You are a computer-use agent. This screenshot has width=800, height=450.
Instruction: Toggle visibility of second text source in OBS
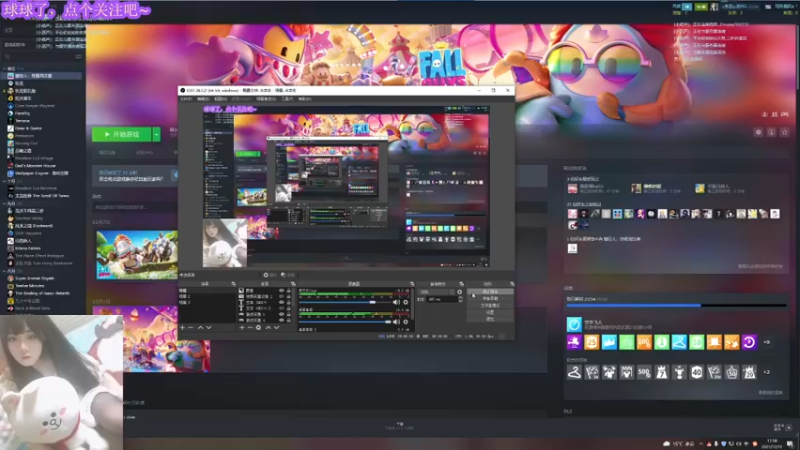[x=281, y=309]
